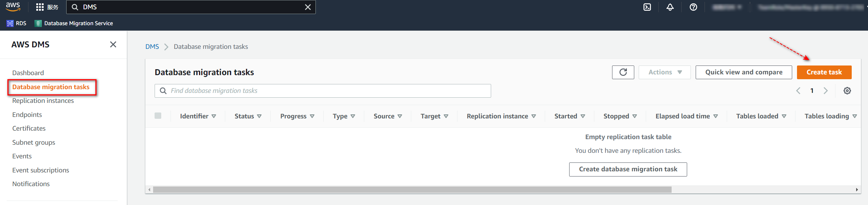Open CloudShell terminal icon
This screenshot has width=868, height=205.
click(x=647, y=7)
